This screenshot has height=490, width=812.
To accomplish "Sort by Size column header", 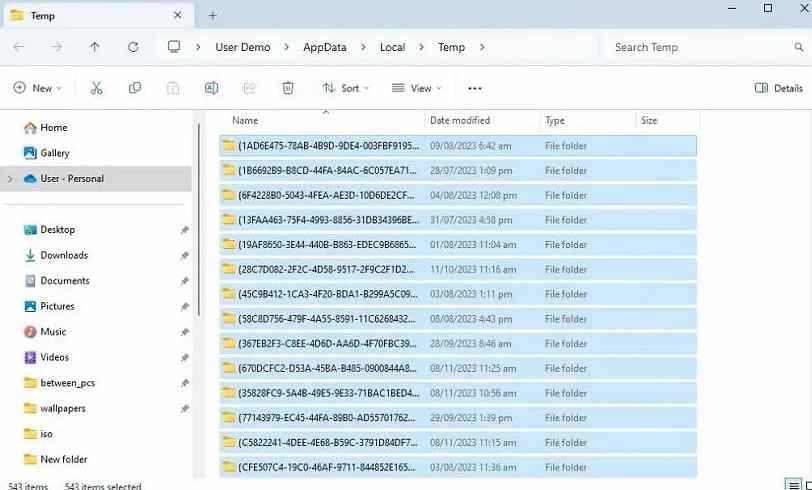I will pos(667,120).
